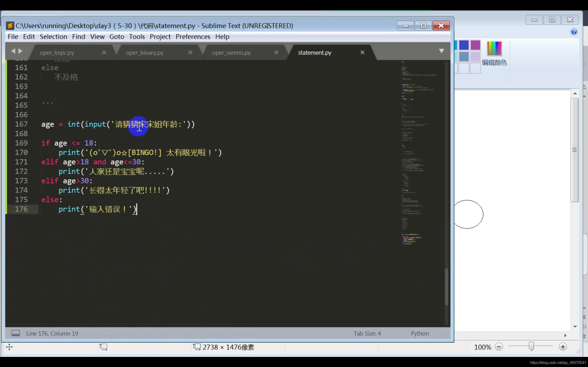Image resolution: width=588 pixels, height=367 pixels.
Task: Open the tab list dropdown arrow
Action: [x=441, y=51]
